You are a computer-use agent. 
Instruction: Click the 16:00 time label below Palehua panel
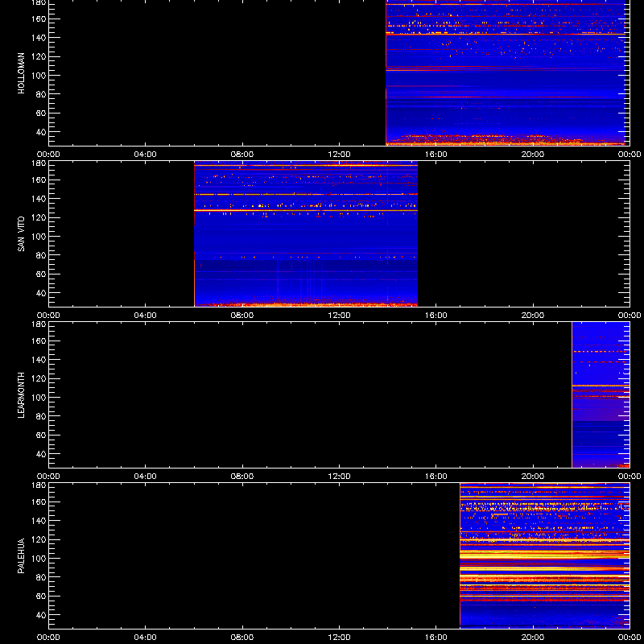436,638
